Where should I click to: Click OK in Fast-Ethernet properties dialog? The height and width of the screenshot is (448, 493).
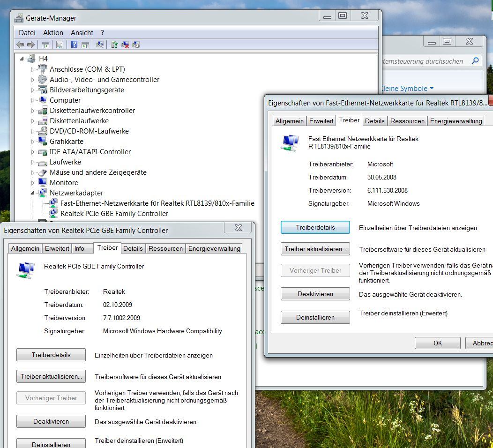[437, 343]
